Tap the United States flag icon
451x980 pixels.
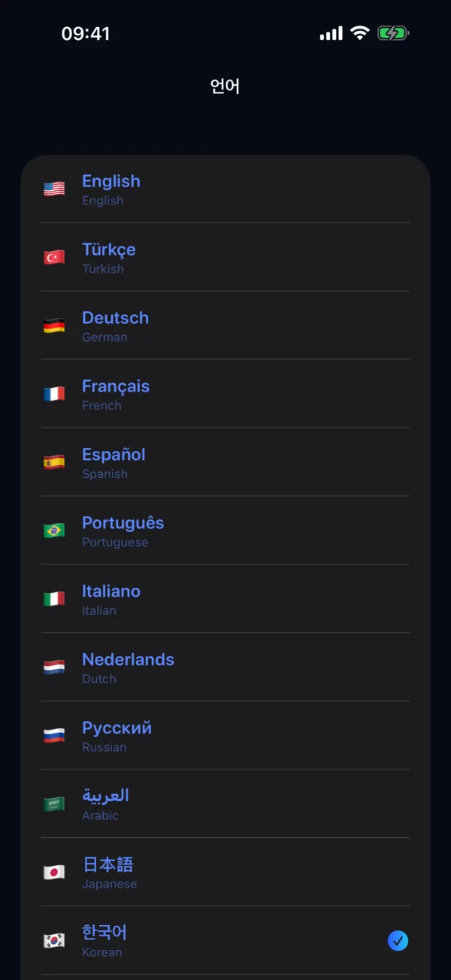coord(54,189)
